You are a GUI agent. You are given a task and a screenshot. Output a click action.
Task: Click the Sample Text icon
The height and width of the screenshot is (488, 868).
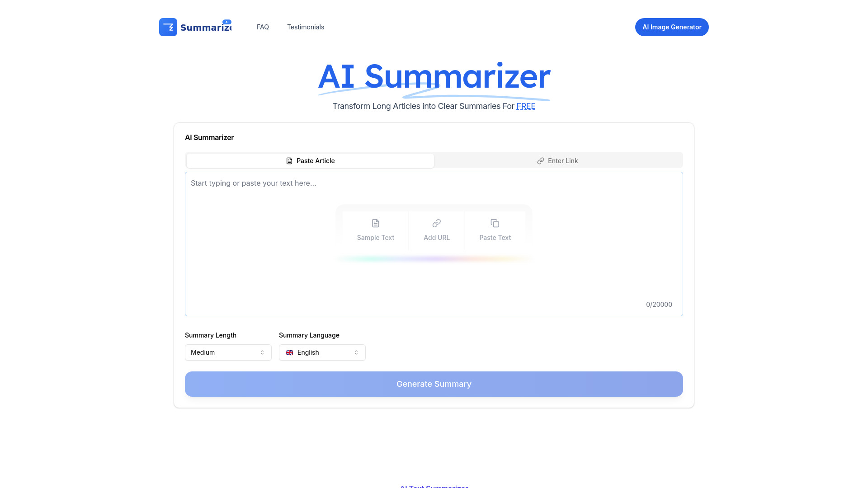tap(376, 224)
